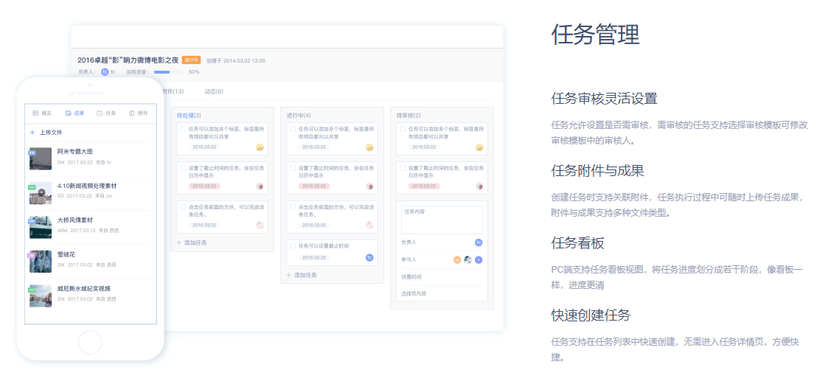
Task: Click the 50% progress bar
Action: pyautogui.click(x=167, y=72)
